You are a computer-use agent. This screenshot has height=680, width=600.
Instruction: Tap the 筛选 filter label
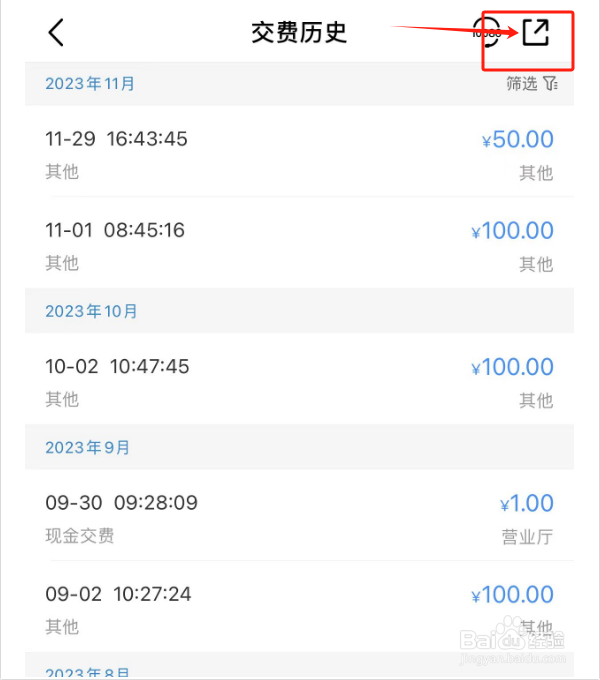point(522,83)
